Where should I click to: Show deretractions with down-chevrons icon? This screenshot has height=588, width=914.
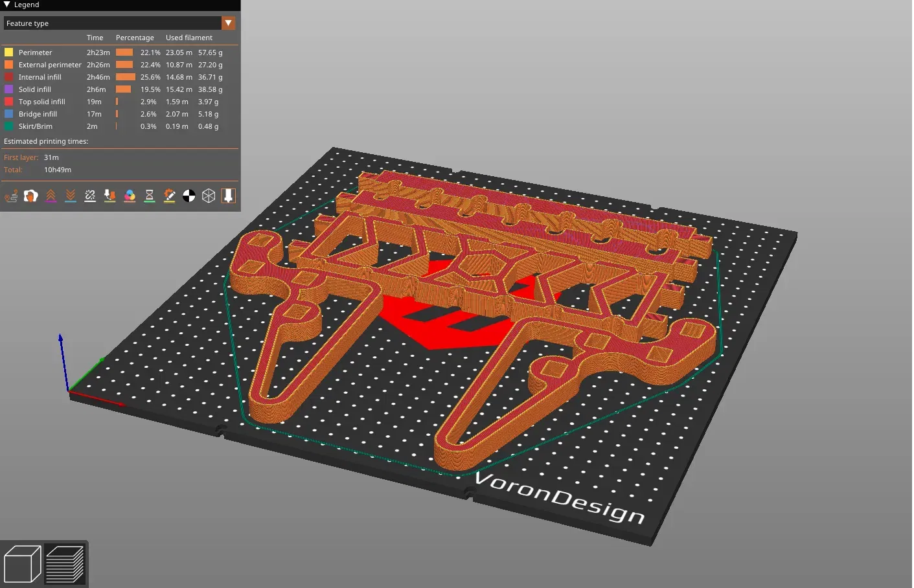click(71, 196)
